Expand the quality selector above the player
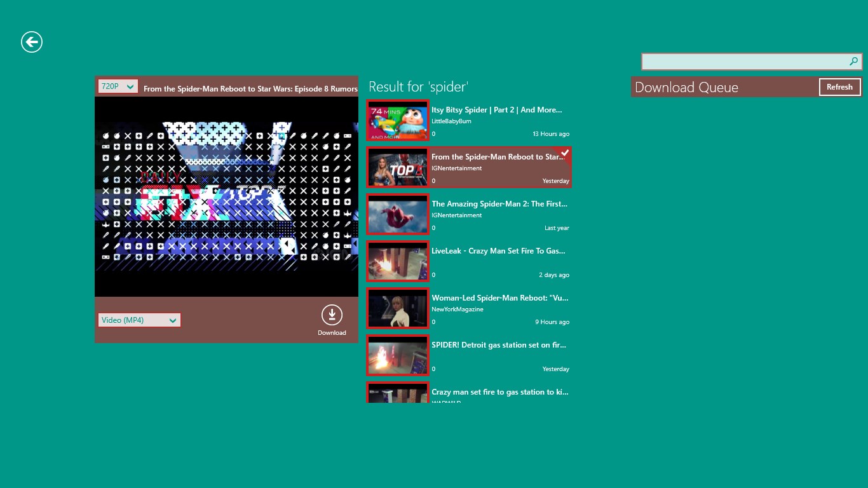The image size is (868, 488). pyautogui.click(x=117, y=86)
